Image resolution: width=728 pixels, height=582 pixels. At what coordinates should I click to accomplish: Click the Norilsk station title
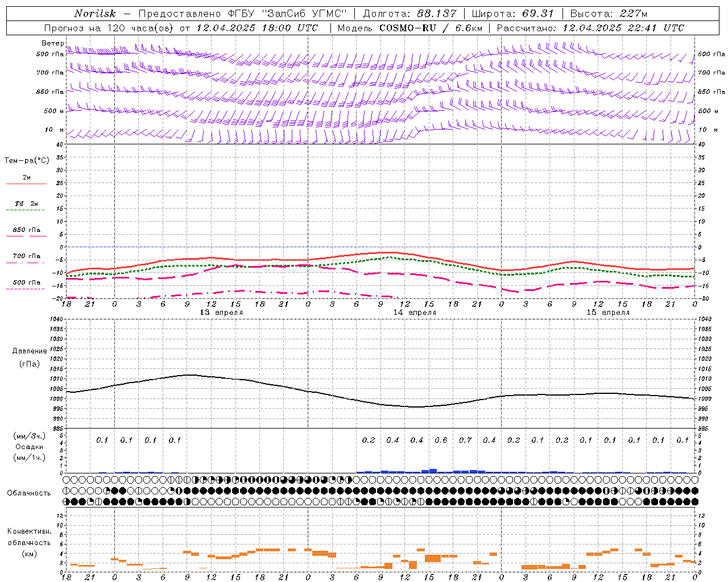95,14
